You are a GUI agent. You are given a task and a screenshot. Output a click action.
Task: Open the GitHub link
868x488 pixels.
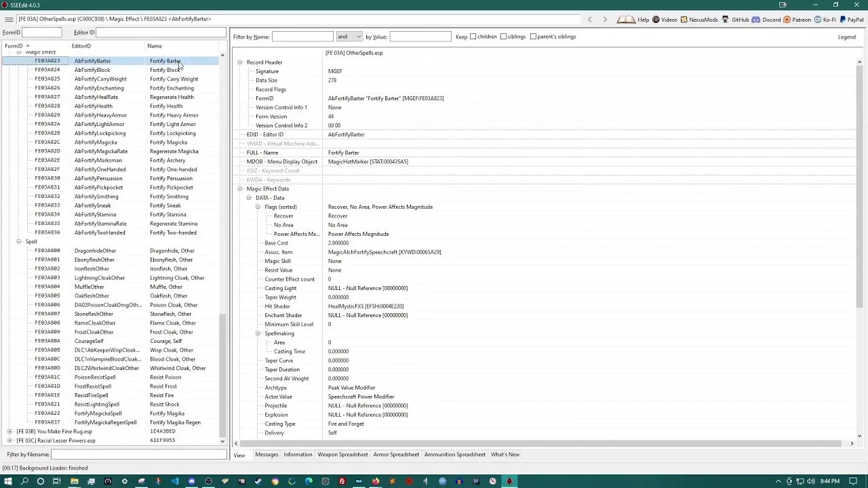tap(735, 20)
